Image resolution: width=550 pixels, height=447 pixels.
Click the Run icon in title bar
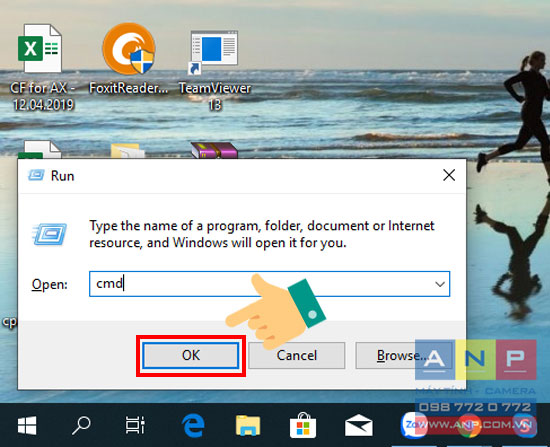pos(36,175)
